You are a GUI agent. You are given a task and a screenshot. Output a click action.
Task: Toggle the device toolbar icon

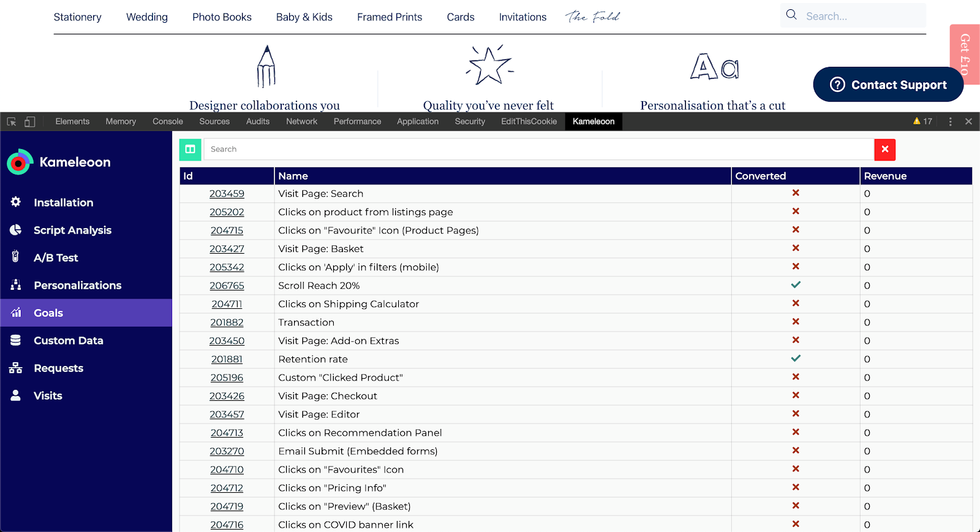[x=29, y=121]
